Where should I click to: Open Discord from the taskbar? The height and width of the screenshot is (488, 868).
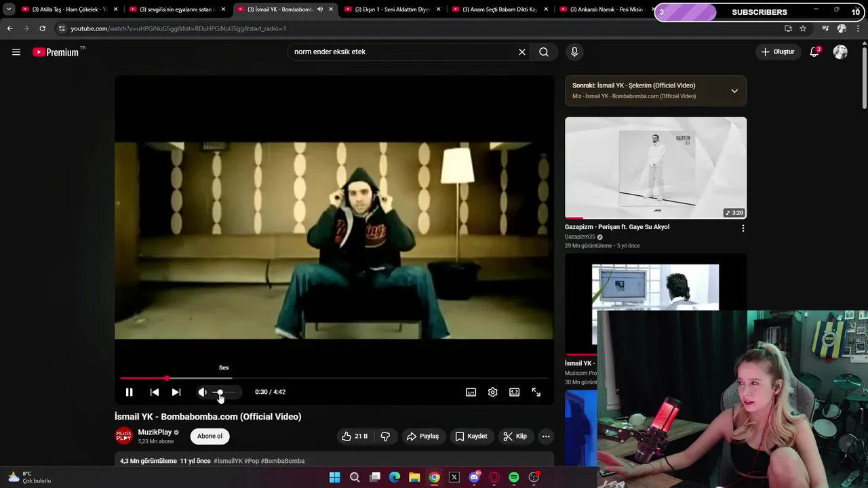tap(475, 478)
